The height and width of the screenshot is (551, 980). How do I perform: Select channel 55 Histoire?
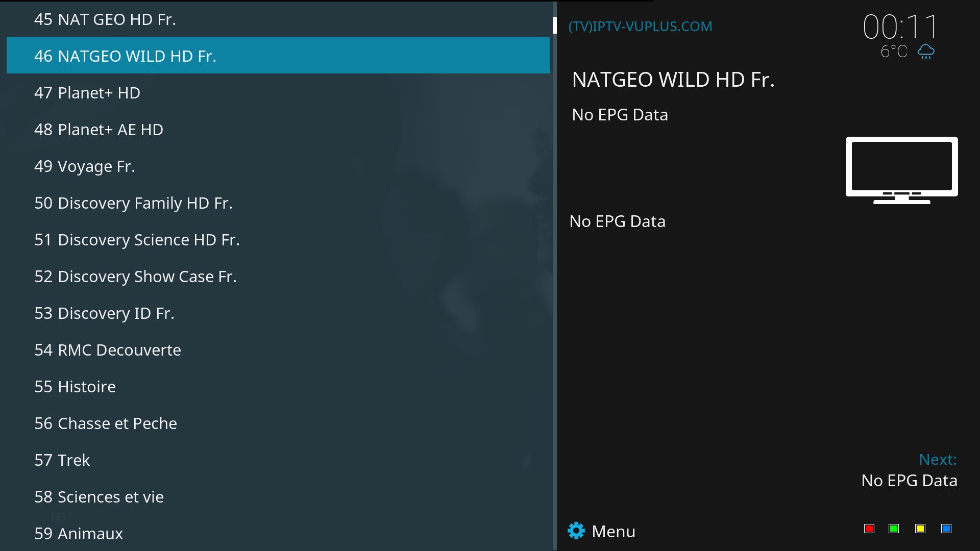pos(75,386)
